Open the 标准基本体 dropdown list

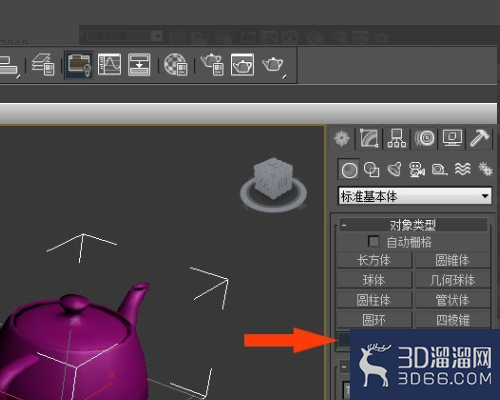pos(414,196)
